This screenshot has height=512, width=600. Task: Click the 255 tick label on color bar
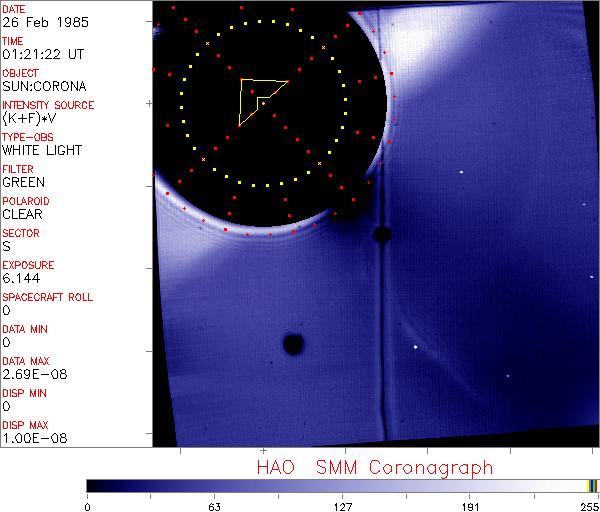pos(589,507)
